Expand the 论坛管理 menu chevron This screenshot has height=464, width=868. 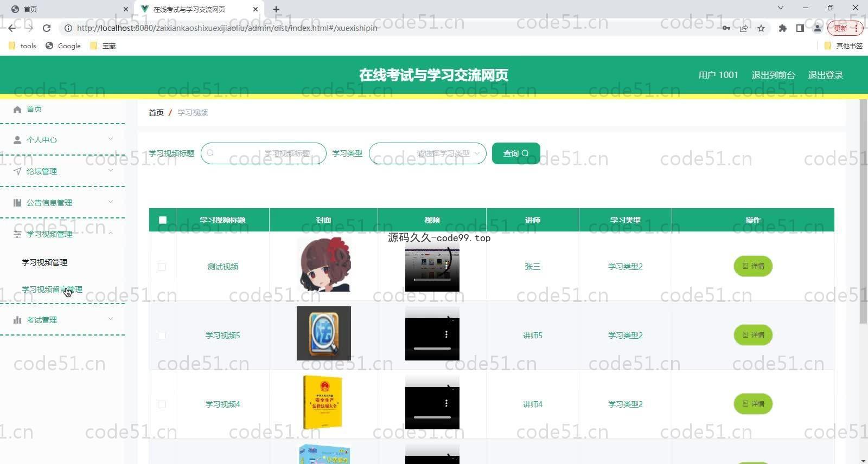[x=111, y=171]
